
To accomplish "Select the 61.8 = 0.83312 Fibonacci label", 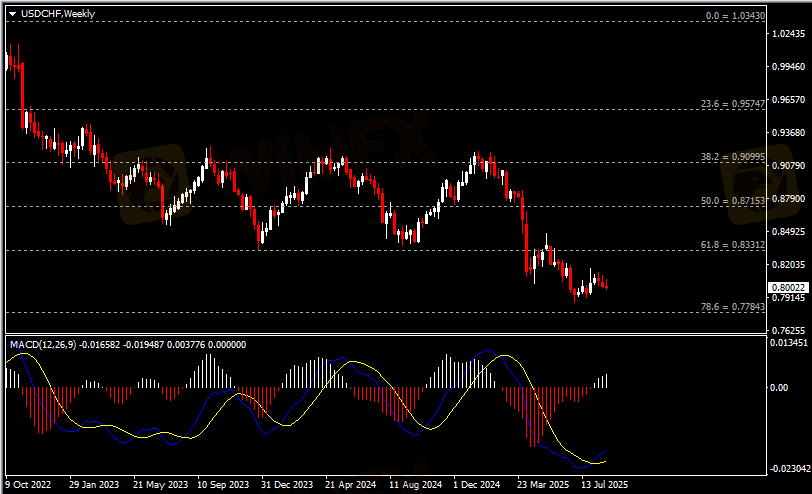I will point(733,244).
